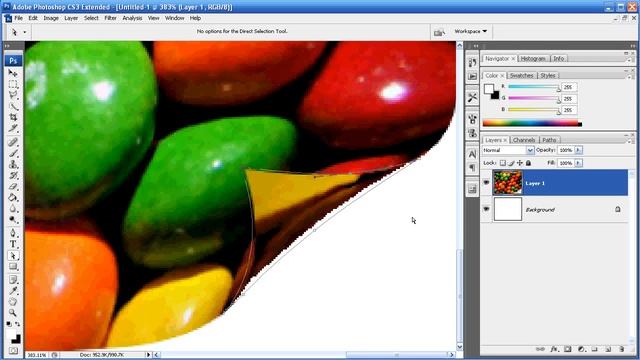
Task: Select the Direct Selection tool in toolbox
Action: (13, 256)
